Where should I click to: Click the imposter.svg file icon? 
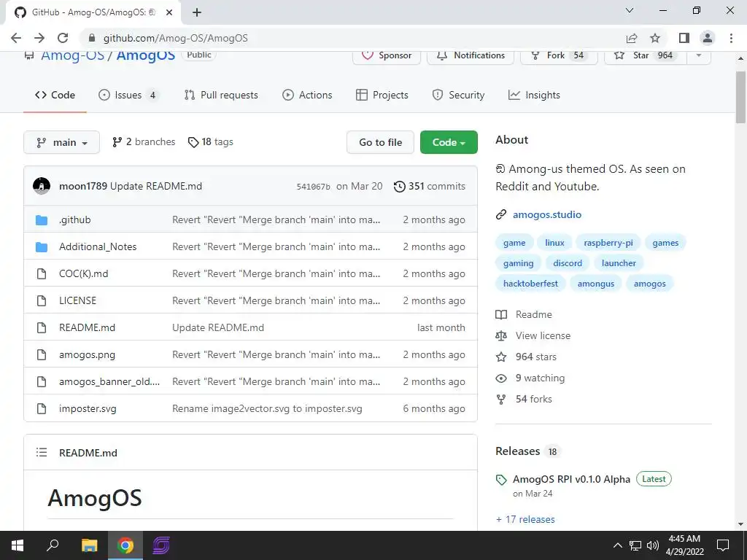click(42, 408)
